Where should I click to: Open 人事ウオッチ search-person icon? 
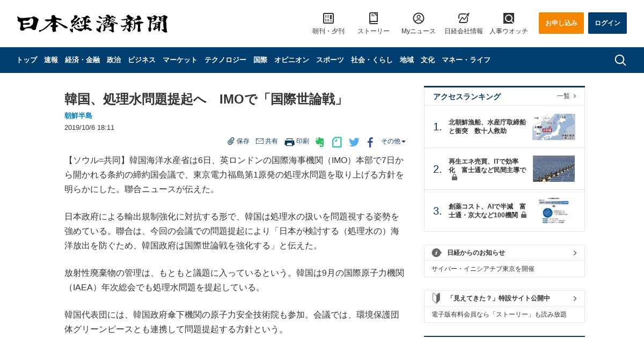click(509, 18)
